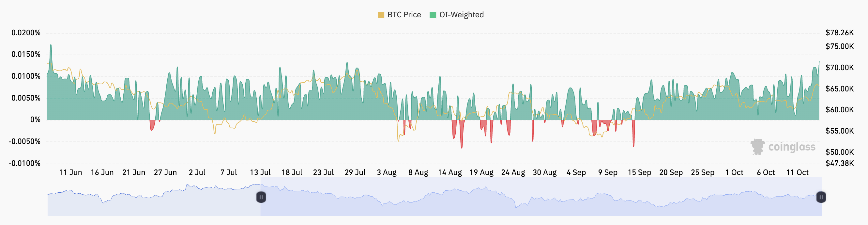
Task: Click the -0.0100% left axis label
Action: pos(24,164)
